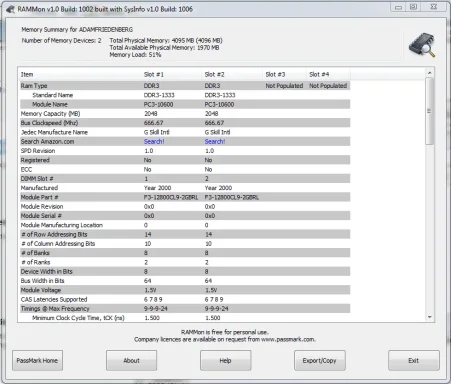The image size is (451, 384).
Task: Select the SPD Revision row label
Action: point(38,151)
